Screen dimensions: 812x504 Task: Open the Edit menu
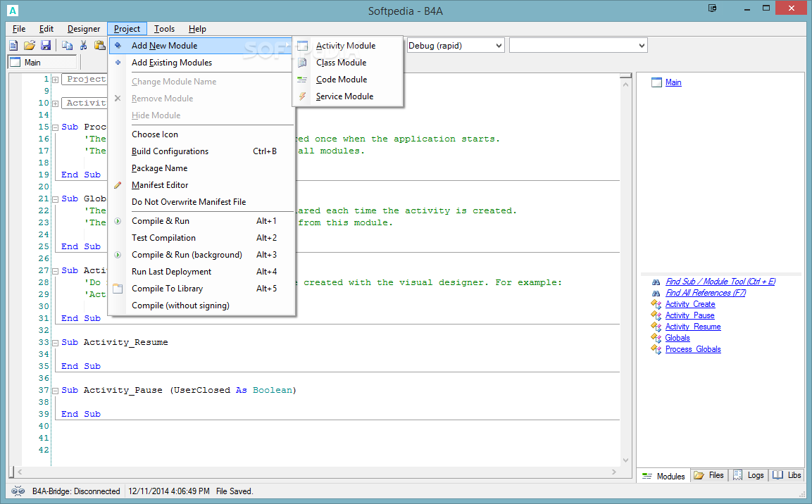pos(46,29)
